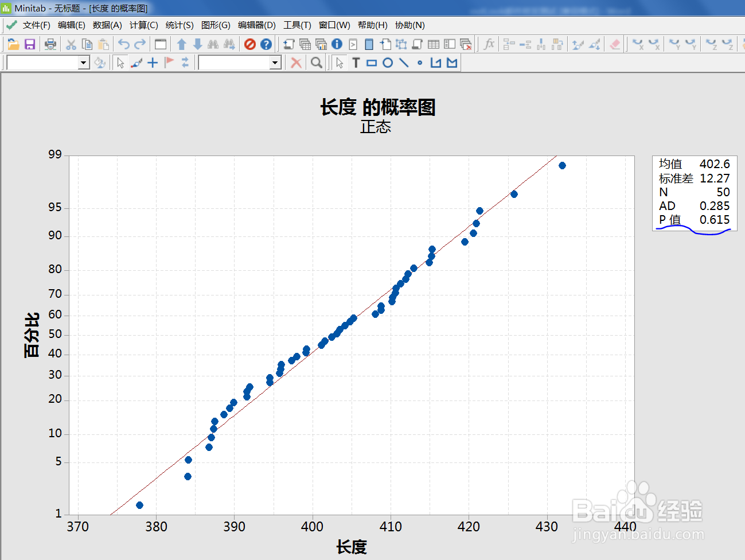745x560 pixels.
Task: Open the fx formula icon
Action: click(489, 44)
